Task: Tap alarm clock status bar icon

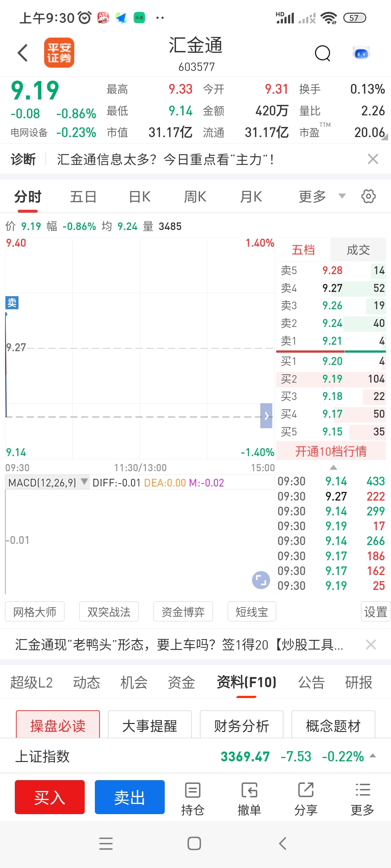Action: (x=85, y=17)
